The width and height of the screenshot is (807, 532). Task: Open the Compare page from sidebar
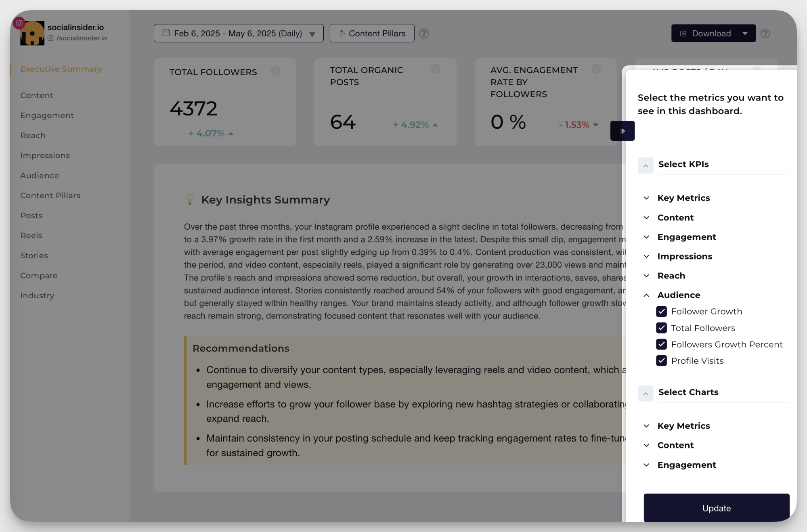(39, 275)
